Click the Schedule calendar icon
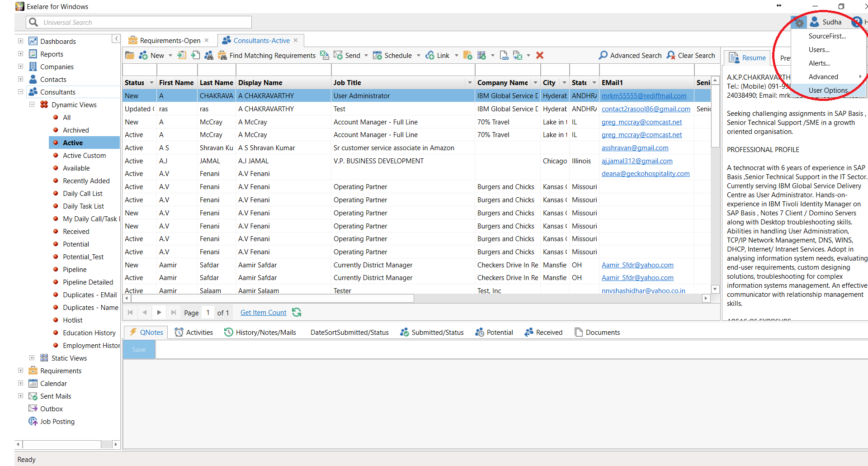868x466 pixels. (377, 55)
